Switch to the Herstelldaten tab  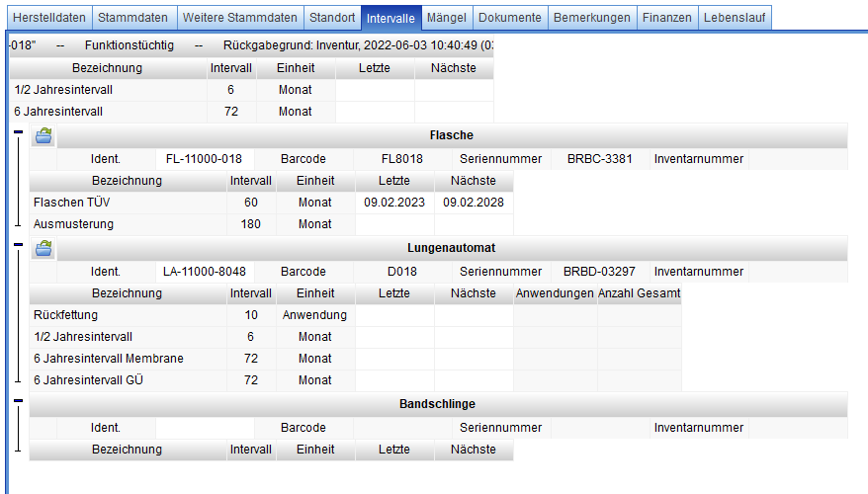(48, 18)
